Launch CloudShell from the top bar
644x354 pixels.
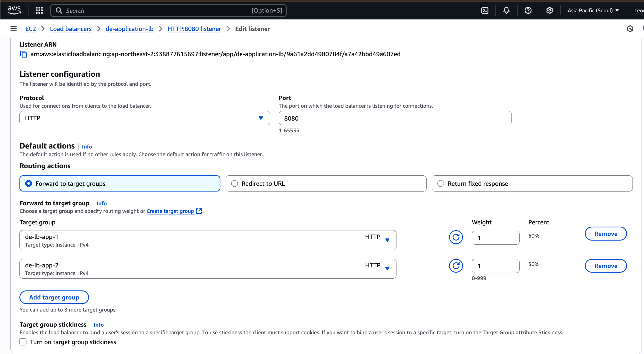point(485,10)
